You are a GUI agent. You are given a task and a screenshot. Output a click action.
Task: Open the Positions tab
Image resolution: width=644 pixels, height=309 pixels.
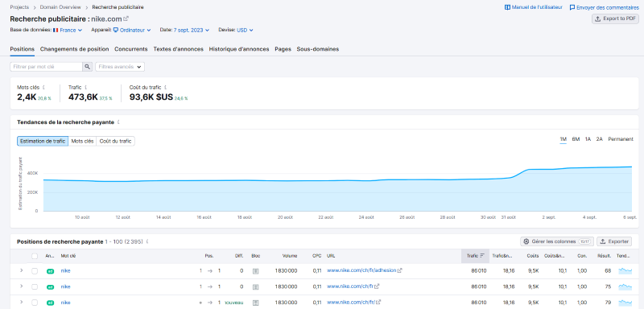click(x=23, y=49)
